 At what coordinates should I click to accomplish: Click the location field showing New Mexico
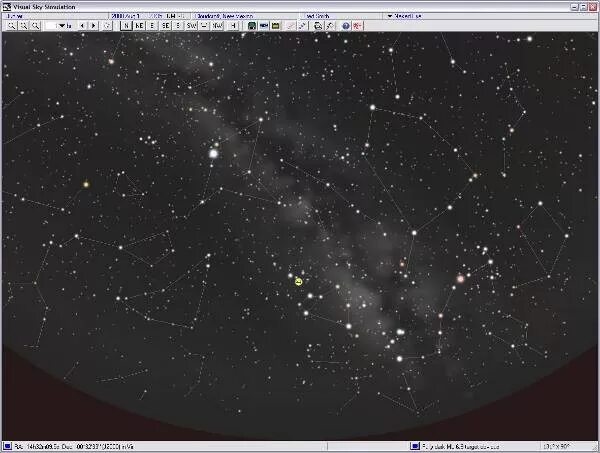224,16
